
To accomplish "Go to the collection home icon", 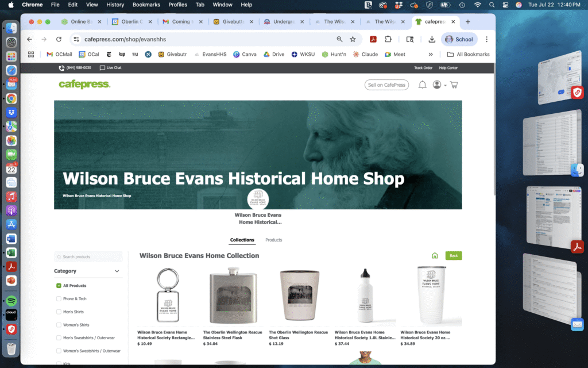I will (x=435, y=256).
